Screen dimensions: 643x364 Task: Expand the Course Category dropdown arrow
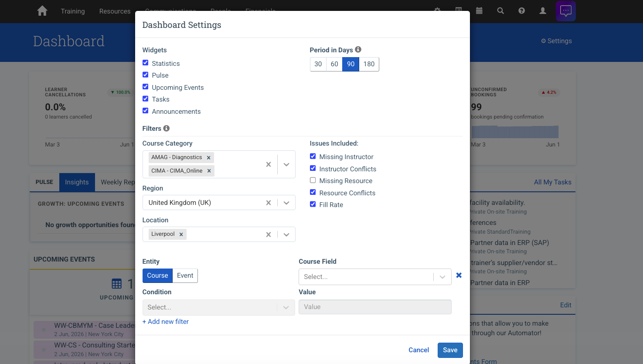coord(286,164)
